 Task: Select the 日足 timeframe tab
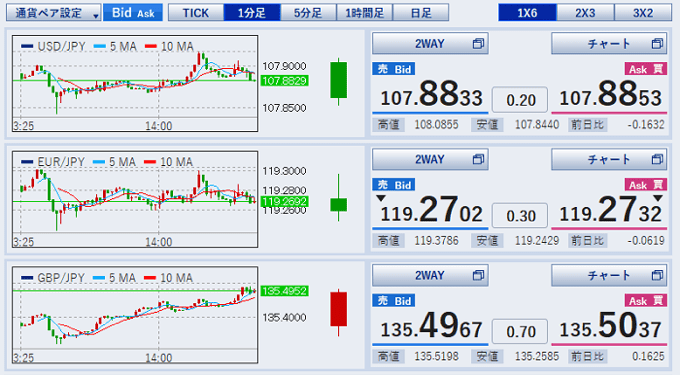coord(421,13)
